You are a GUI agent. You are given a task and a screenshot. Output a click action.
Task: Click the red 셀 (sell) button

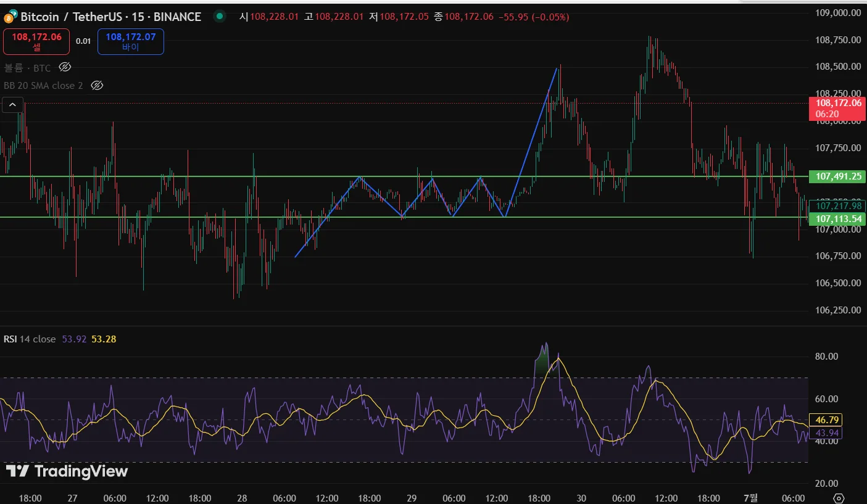coord(36,41)
